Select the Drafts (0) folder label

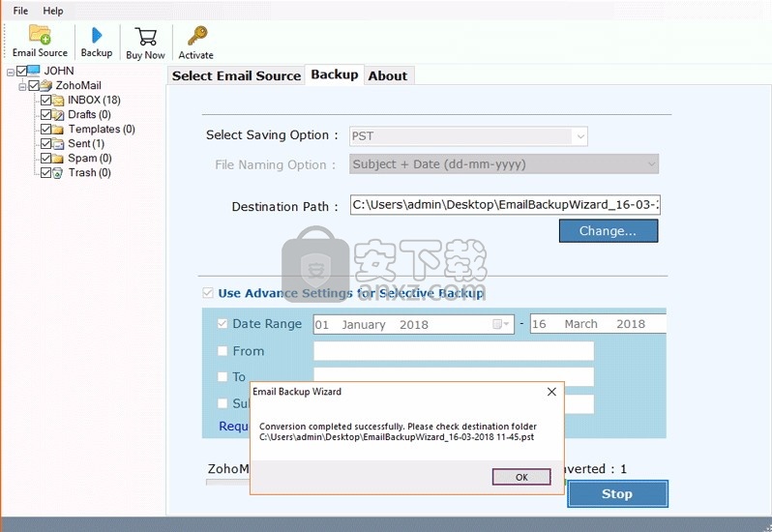coord(89,115)
